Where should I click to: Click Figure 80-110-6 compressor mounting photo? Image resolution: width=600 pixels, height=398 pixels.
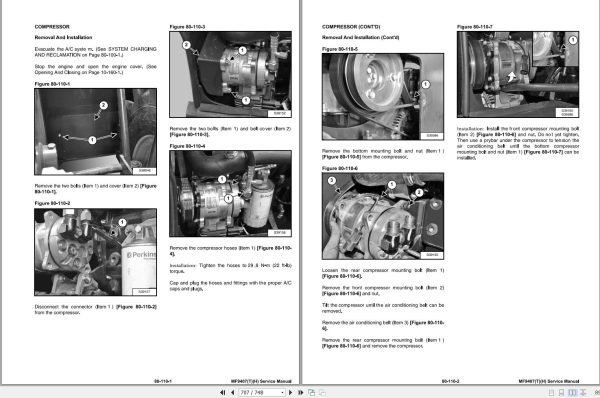point(383,216)
